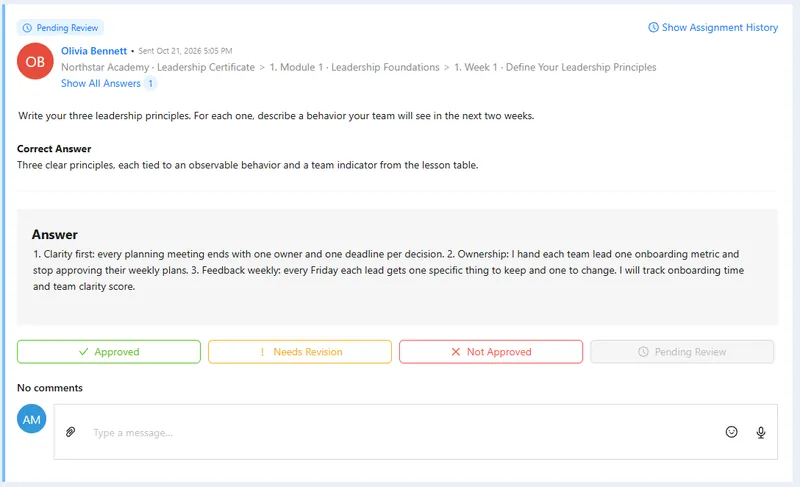Click the microphone voice message icon
This screenshot has width=800, height=487.
click(x=760, y=432)
